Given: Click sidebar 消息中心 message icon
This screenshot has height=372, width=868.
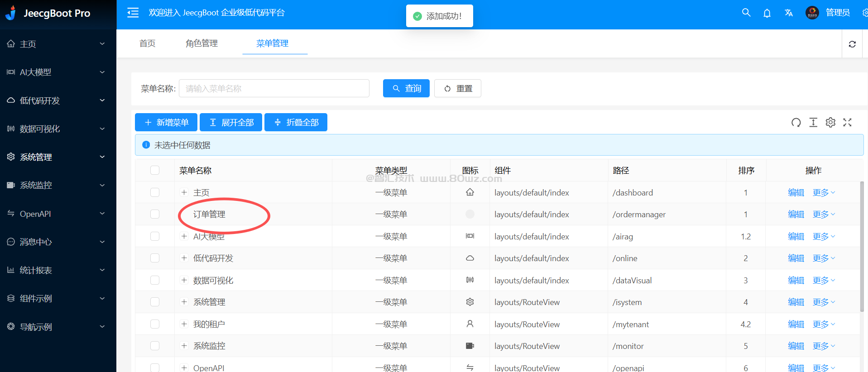Looking at the screenshot, I should click(x=11, y=242).
